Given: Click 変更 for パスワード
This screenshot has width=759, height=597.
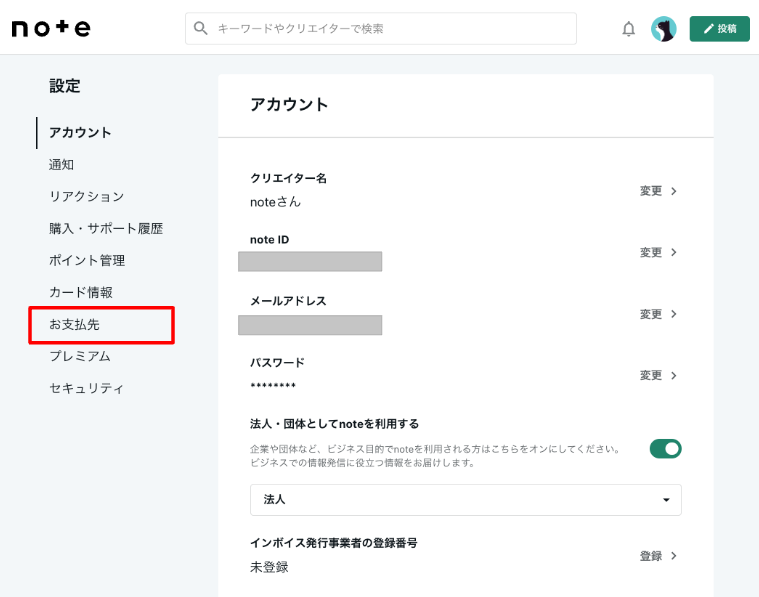Looking at the screenshot, I should tap(651, 375).
